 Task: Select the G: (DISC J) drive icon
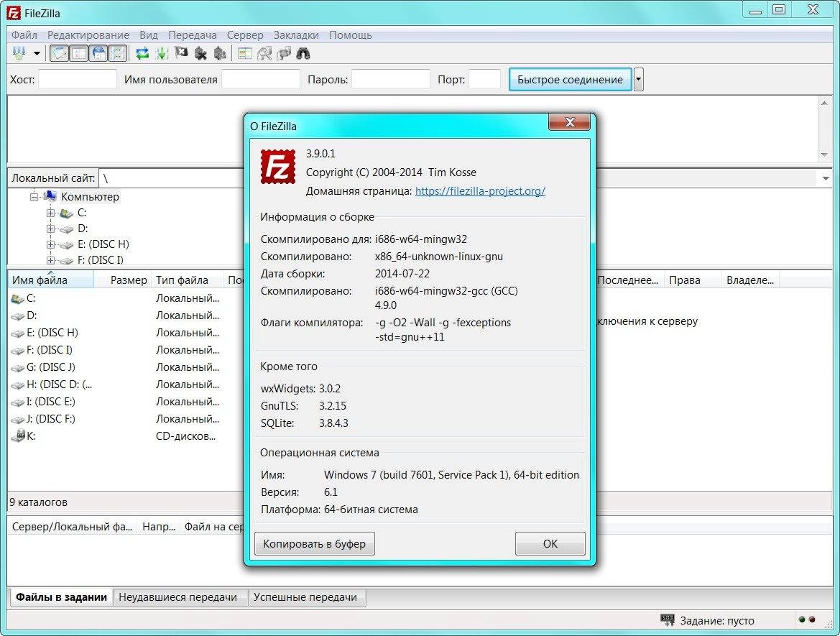click(18, 368)
